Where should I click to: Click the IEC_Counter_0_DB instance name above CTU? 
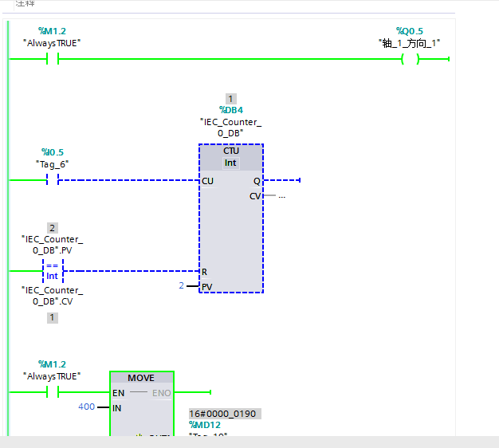point(230,128)
